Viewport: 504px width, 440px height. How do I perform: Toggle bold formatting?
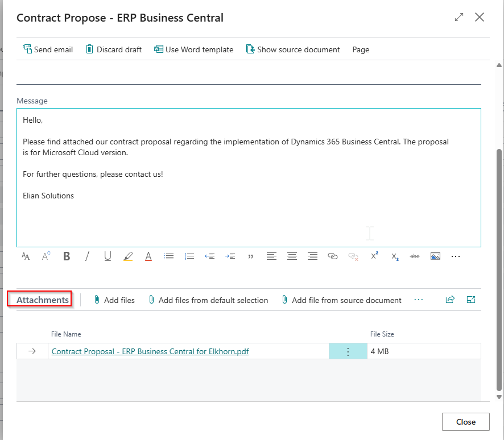[x=67, y=256]
